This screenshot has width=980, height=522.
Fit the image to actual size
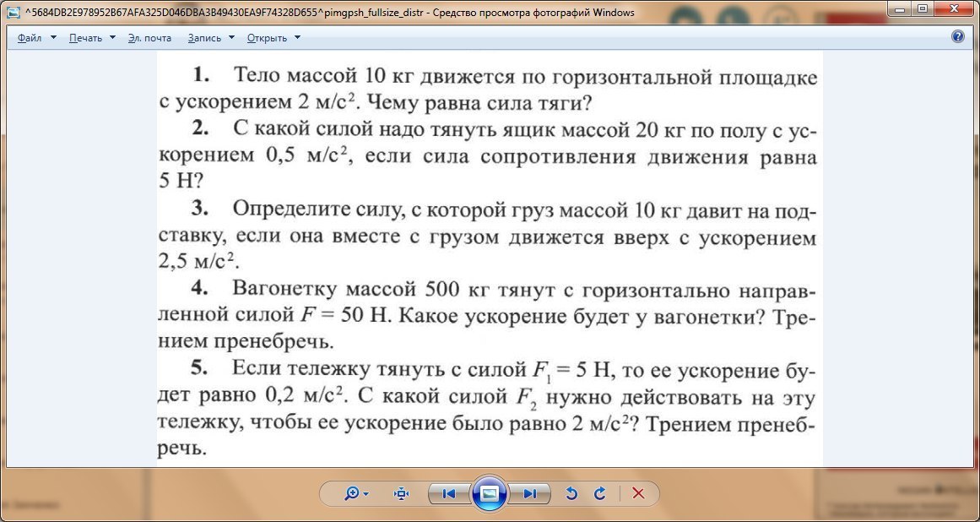pyautogui.click(x=401, y=494)
